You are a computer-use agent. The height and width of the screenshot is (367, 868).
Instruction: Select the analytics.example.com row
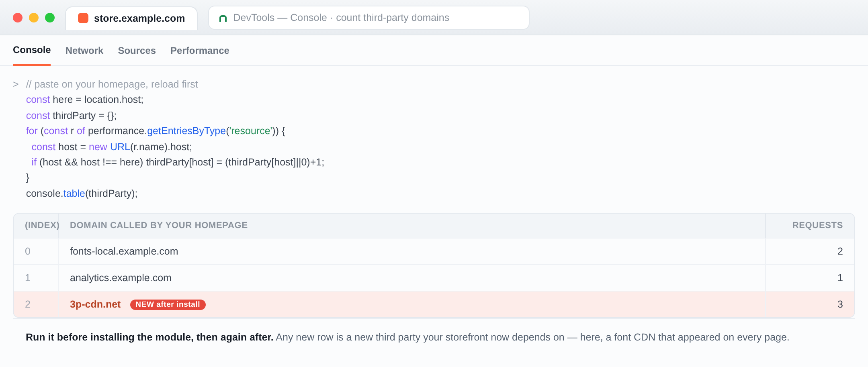click(434, 278)
